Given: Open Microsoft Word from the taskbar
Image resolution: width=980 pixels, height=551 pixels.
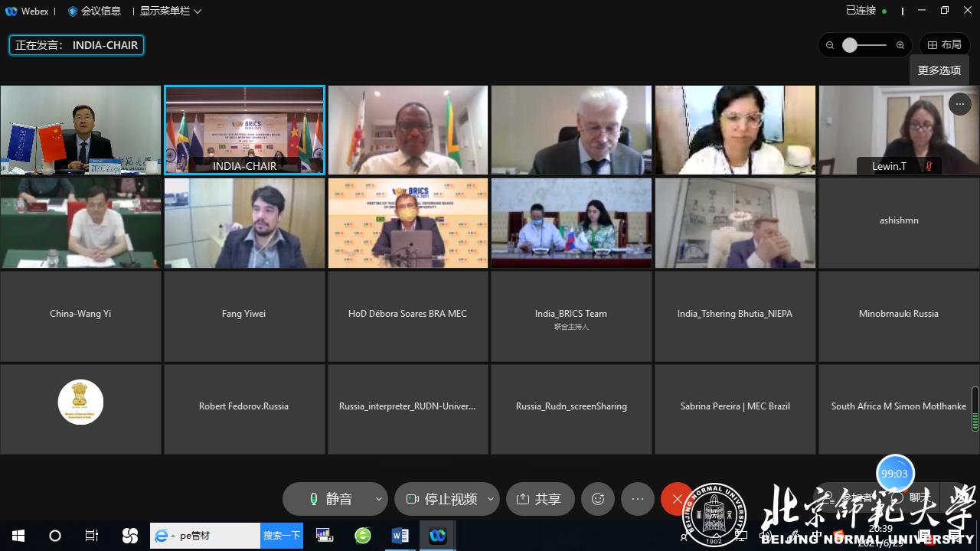Looking at the screenshot, I should pos(400,536).
